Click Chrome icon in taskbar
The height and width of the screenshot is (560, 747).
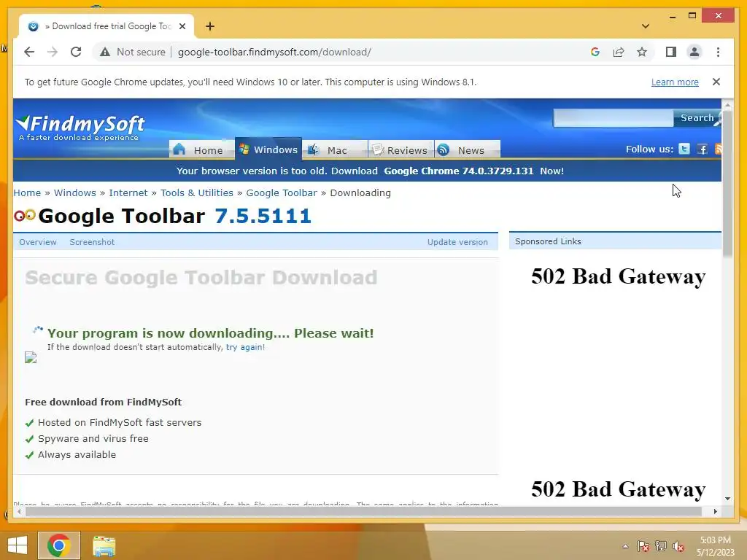[x=59, y=545]
